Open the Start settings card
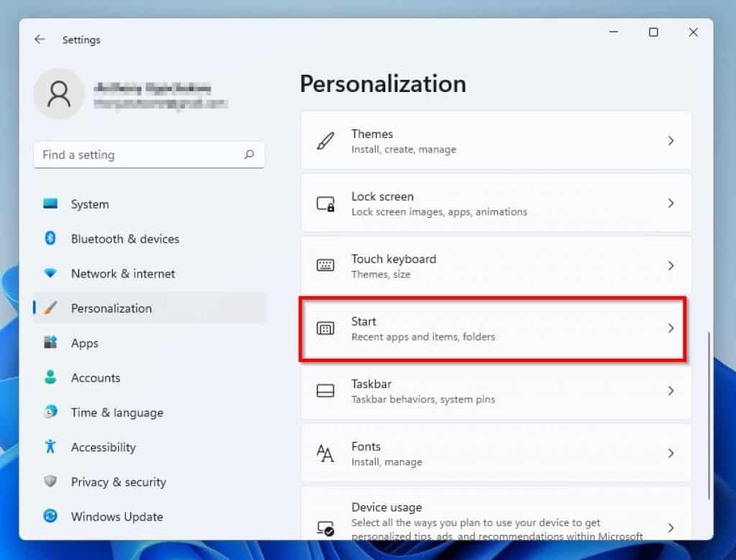This screenshot has width=736, height=560. [x=496, y=328]
